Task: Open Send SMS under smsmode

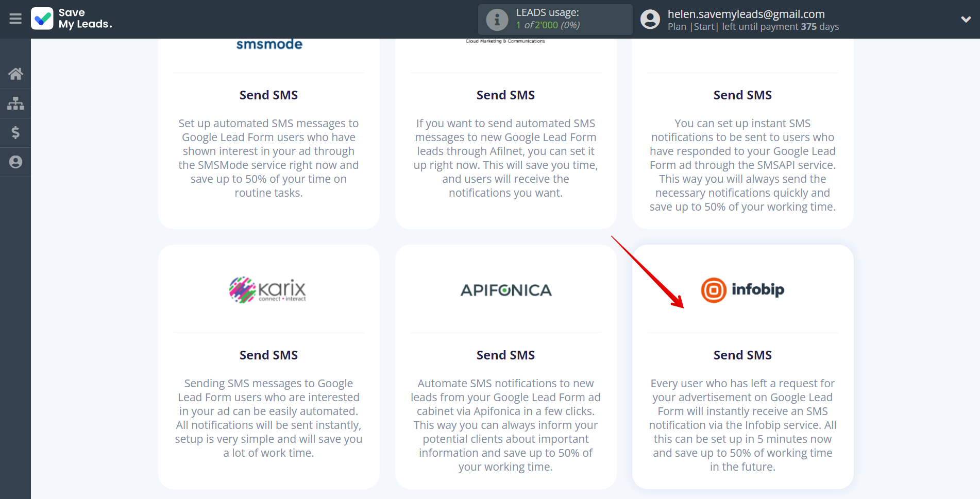Action: coord(268,95)
